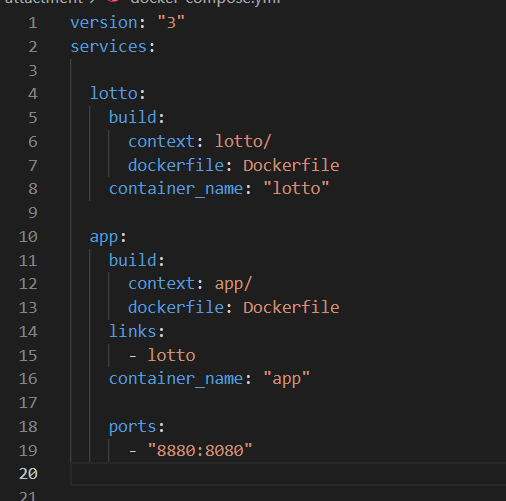Open the docker-compose.yml breadcrumb item
506x501 pixels.
(x=205, y=2)
